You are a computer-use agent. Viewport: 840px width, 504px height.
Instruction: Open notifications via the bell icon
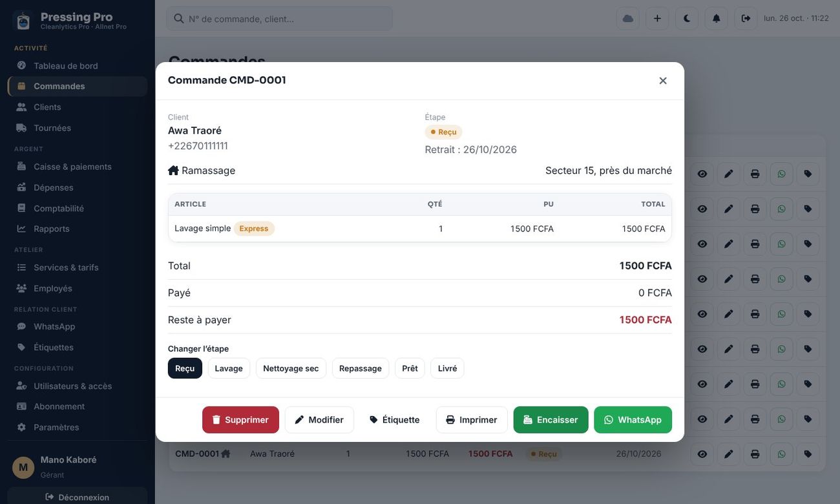(717, 18)
